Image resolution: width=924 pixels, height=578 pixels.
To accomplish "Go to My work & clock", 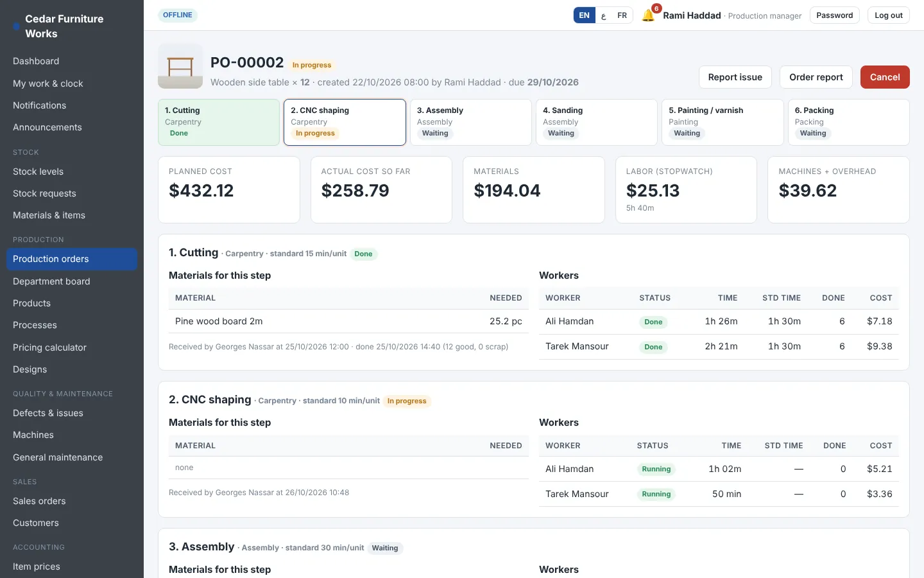I will (72, 83).
